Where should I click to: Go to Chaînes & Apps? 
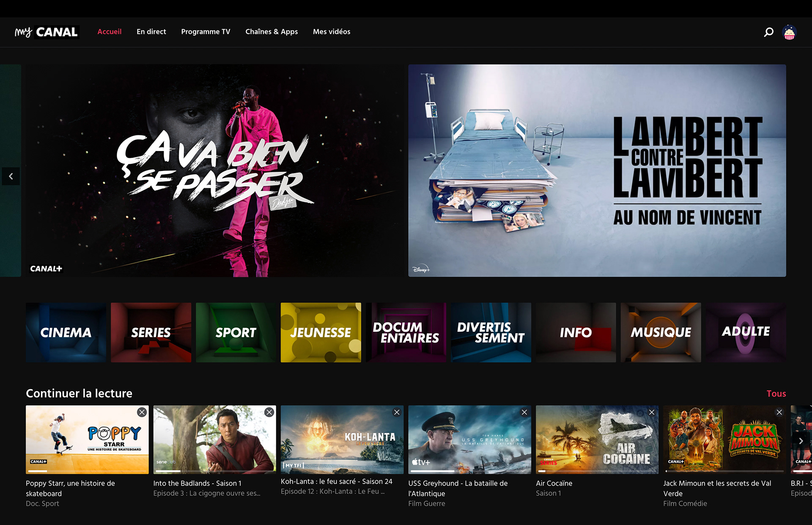click(272, 32)
